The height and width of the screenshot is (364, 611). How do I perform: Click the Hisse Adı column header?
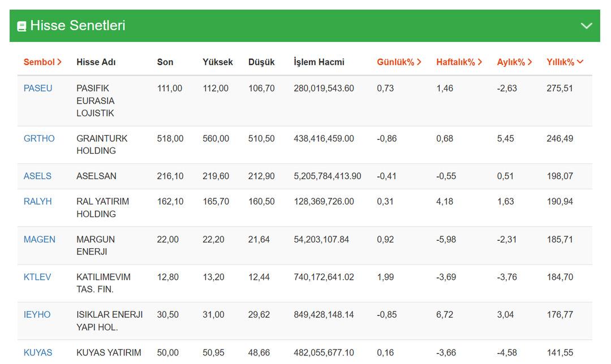click(96, 62)
